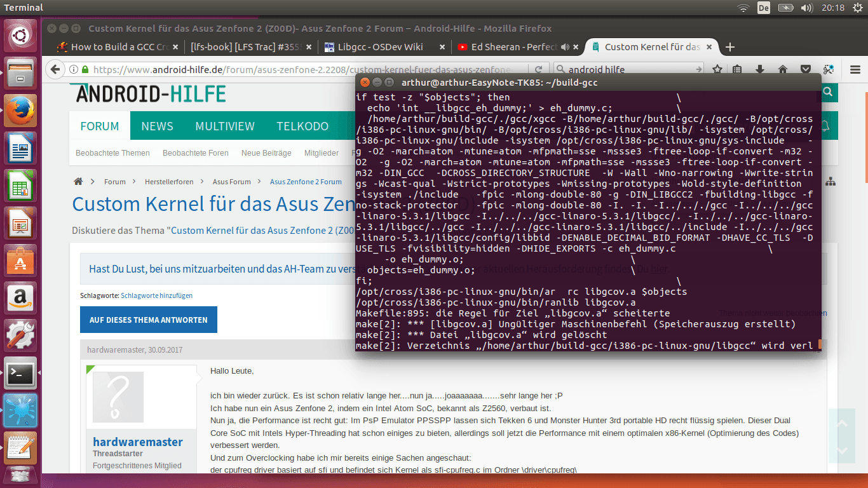The image size is (868, 488).
Task: Close the Custom Kernel tab
Action: (710, 47)
